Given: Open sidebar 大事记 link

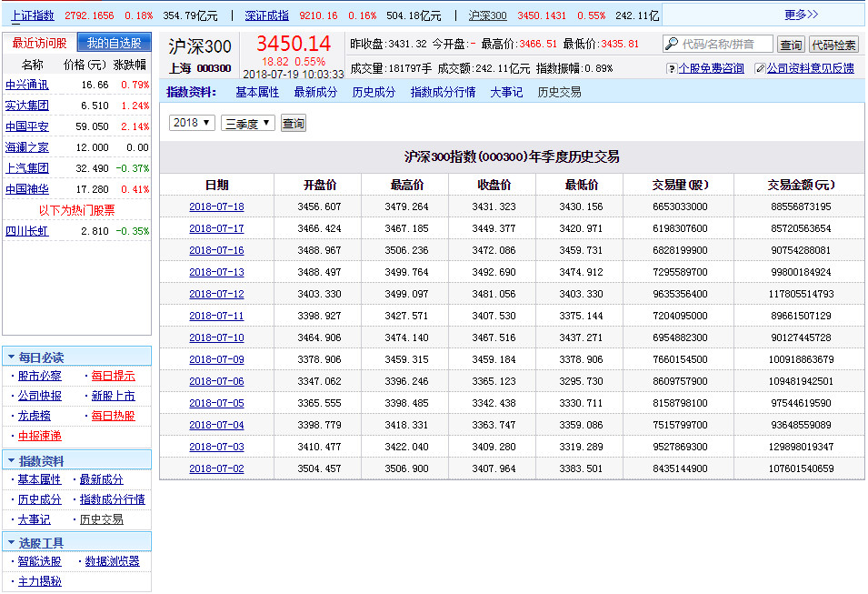Looking at the screenshot, I should point(34,519).
